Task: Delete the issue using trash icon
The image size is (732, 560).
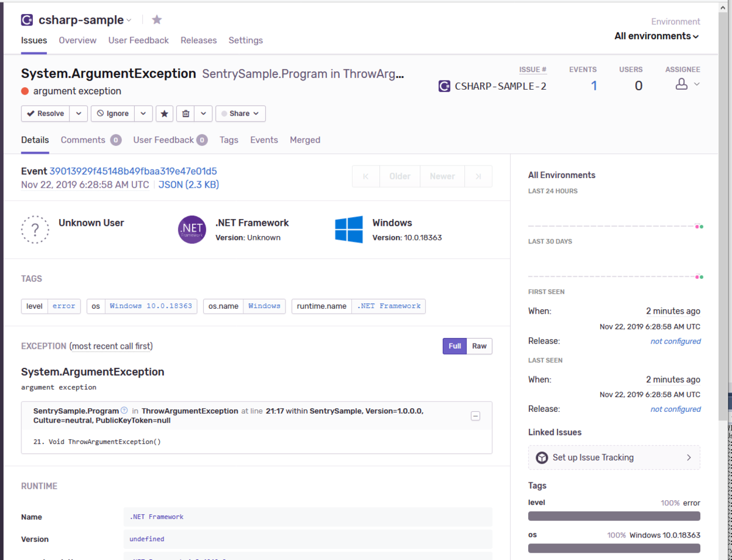Action: (x=186, y=113)
